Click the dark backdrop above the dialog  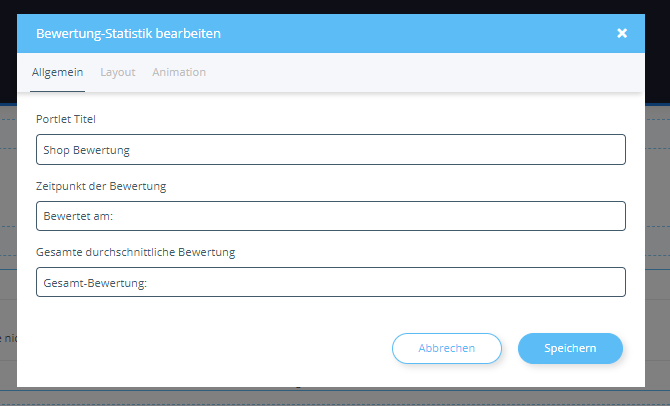point(335,6)
